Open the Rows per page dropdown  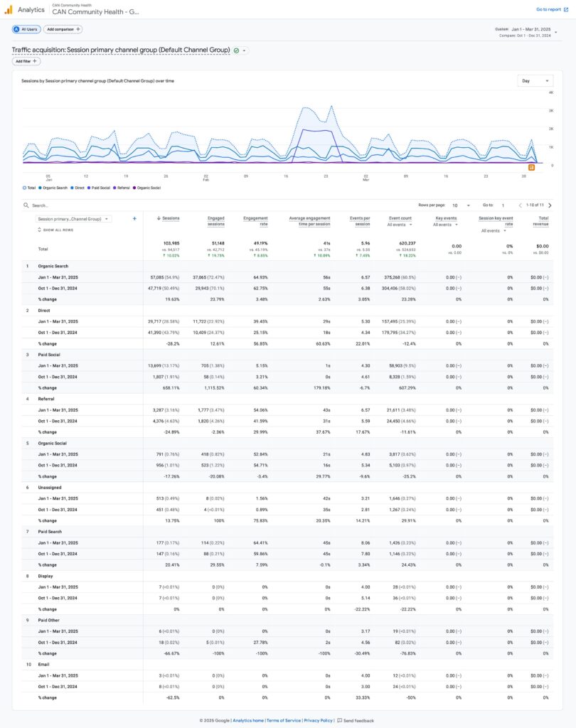(459, 205)
